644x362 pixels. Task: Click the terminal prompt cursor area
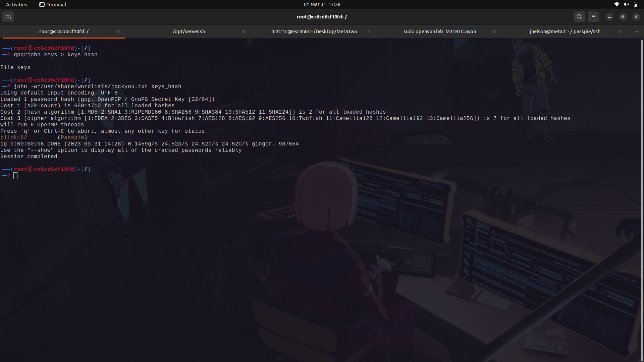click(x=15, y=176)
